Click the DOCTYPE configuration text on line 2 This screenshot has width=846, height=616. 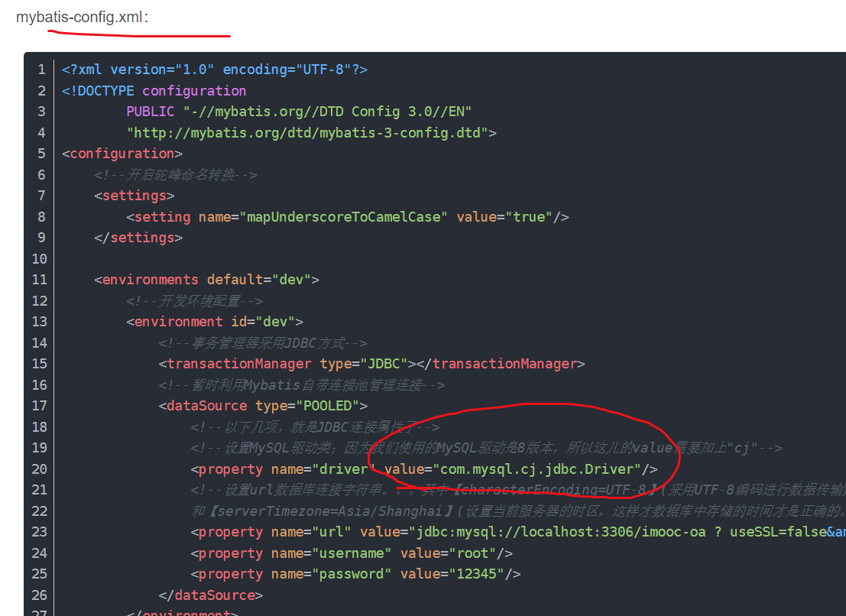154,91
